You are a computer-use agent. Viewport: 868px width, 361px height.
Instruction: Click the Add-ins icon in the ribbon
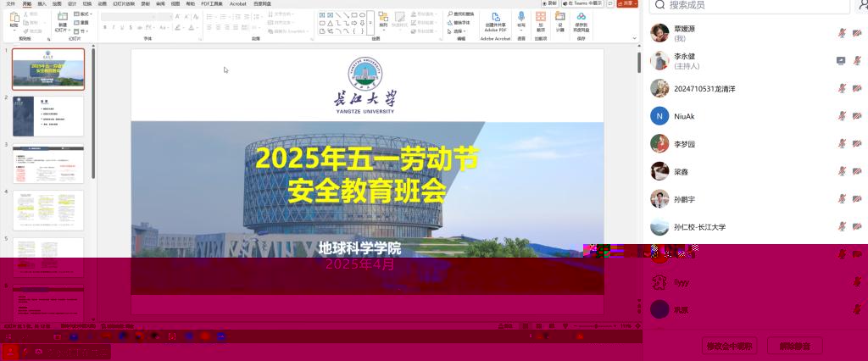541,19
